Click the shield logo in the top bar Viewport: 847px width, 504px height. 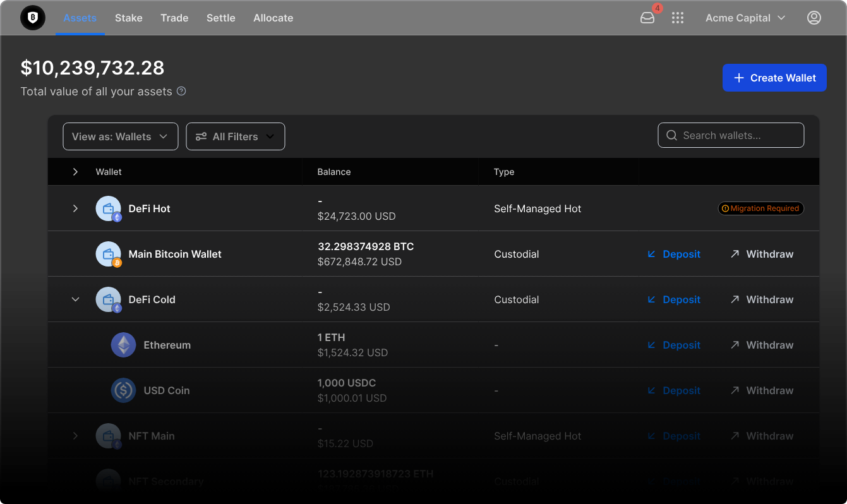click(x=33, y=18)
